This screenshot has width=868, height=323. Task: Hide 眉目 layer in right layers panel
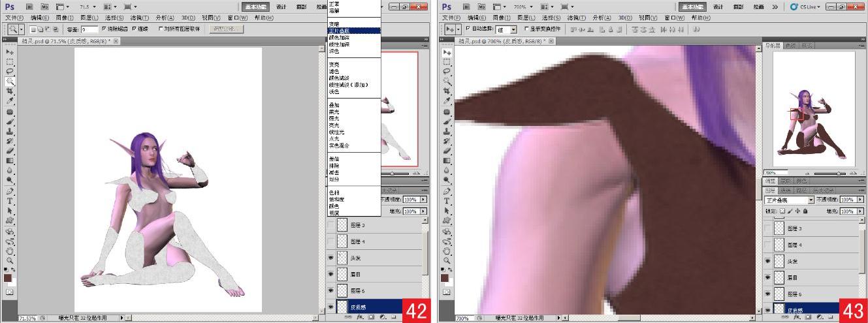point(768,277)
